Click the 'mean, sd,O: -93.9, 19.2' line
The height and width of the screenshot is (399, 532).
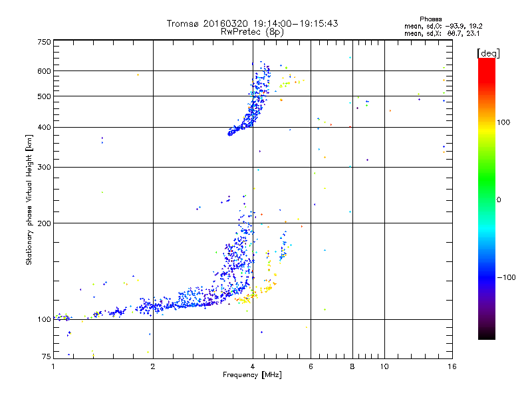tap(443, 26)
